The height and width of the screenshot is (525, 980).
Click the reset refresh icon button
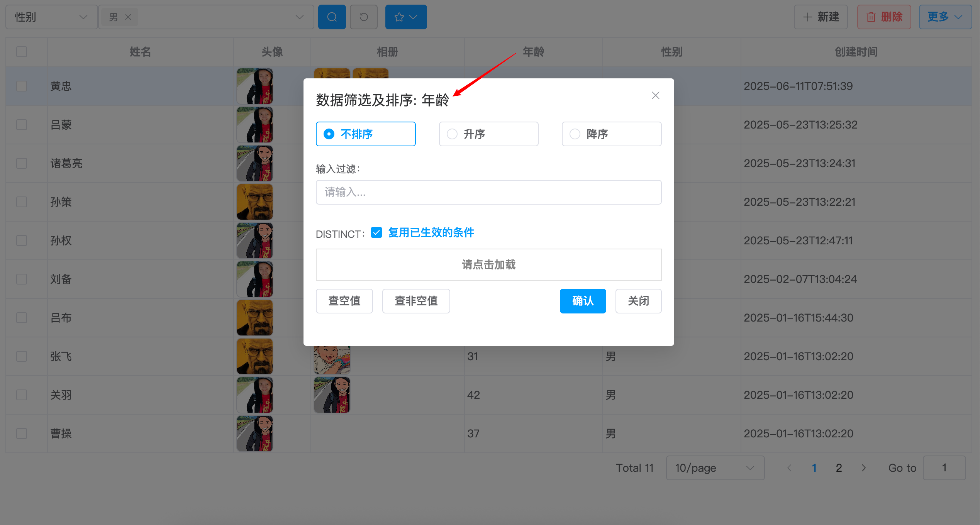click(x=363, y=17)
